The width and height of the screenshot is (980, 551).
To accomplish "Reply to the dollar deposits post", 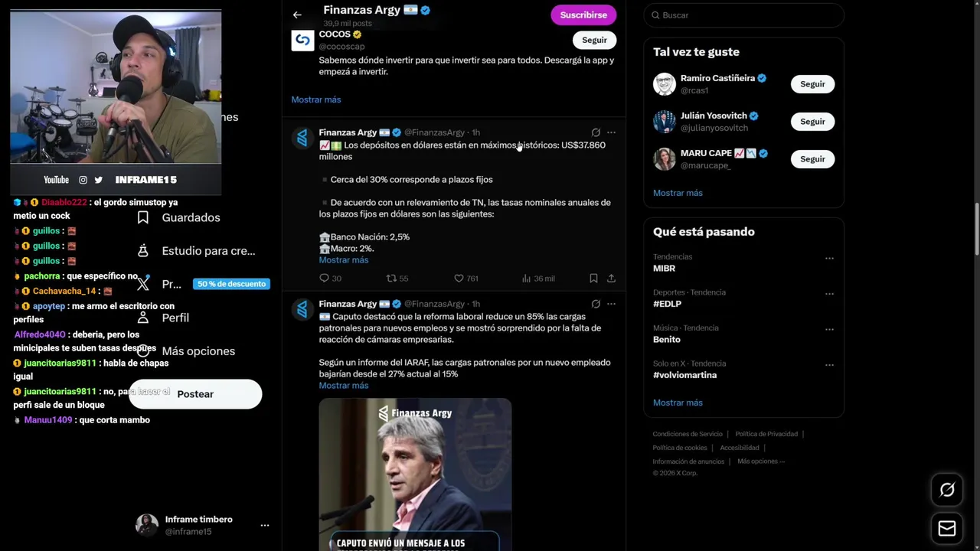I will [330, 279].
